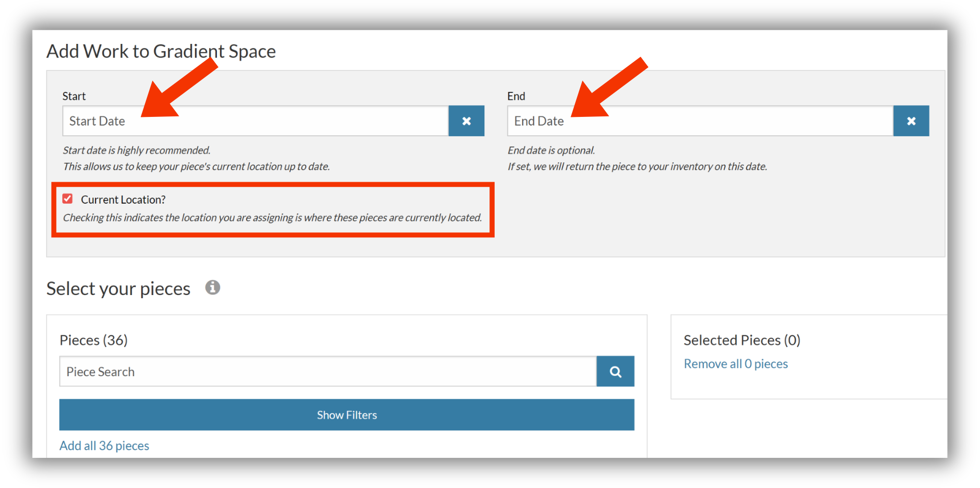Click into the Piece Search box
Image resolution: width=980 pixels, height=488 pixels.
click(328, 371)
